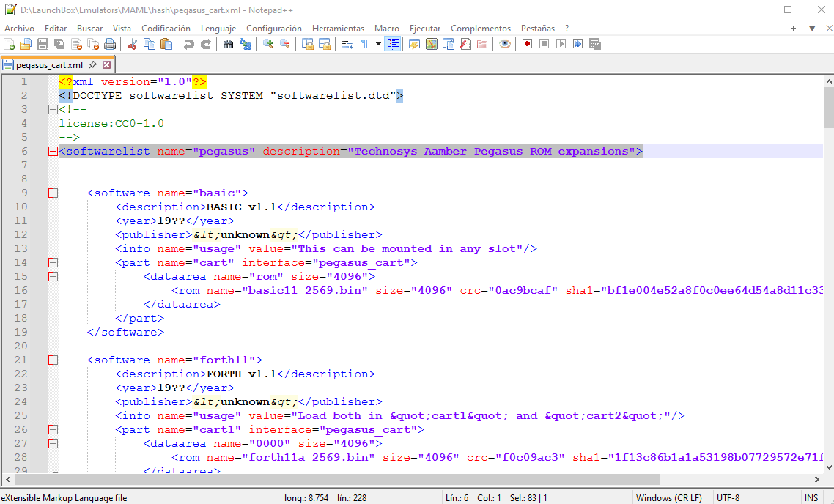834x504 pixels.
Task: Open the ? help menu
Action: pyautogui.click(x=567, y=29)
